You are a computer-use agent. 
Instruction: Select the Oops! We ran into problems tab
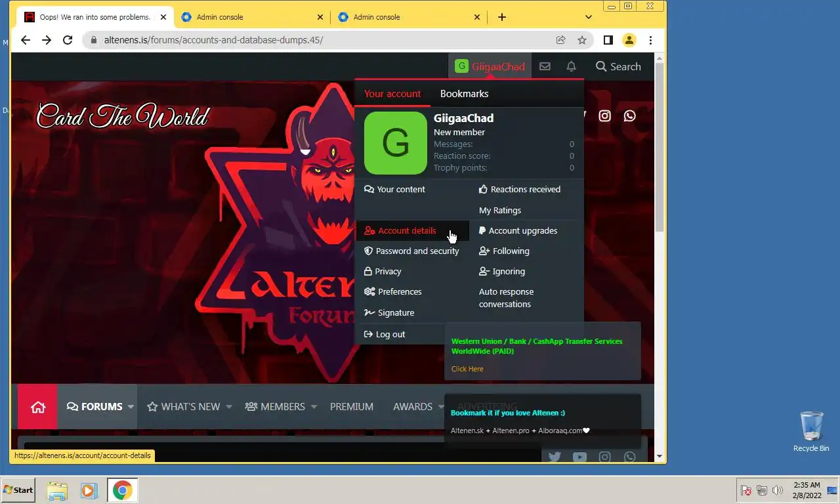pos(95,17)
